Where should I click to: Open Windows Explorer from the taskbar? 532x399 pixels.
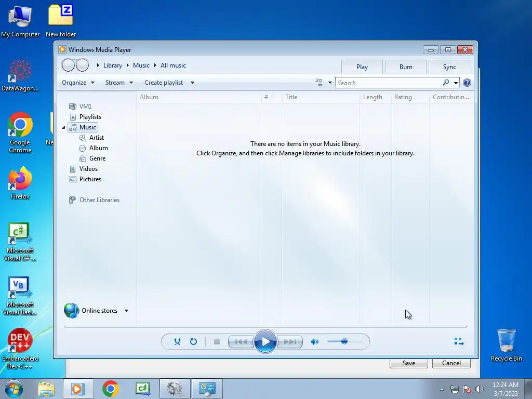pyautogui.click(x=46, y=389)
